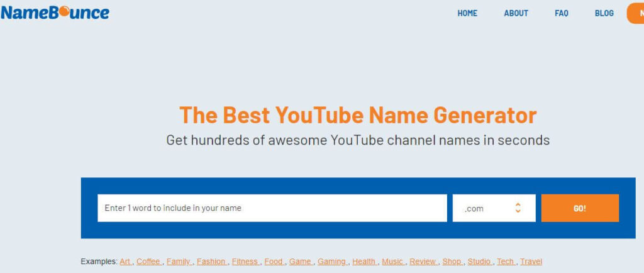Click the orange GO! button

580,208
